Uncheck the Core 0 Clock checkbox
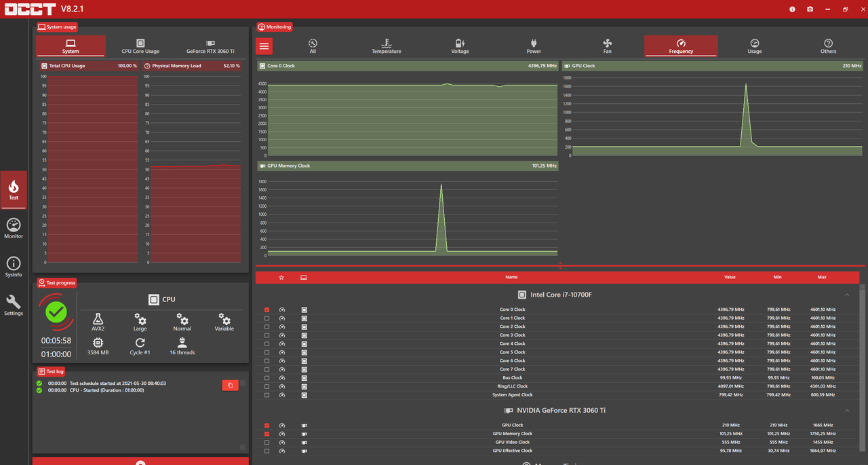Image resolution: width=868 pixels, height=465 pixels. point(267,310)
